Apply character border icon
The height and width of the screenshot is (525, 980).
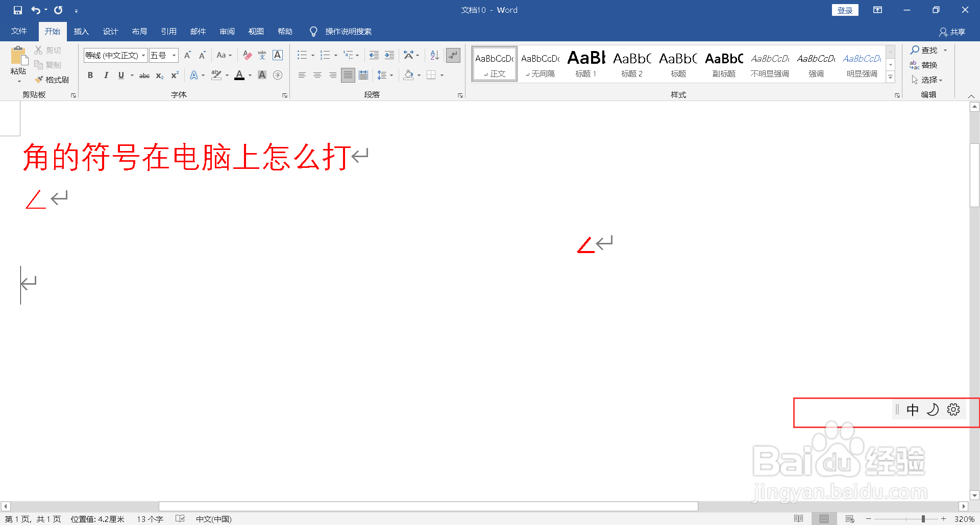coord(278,55)
